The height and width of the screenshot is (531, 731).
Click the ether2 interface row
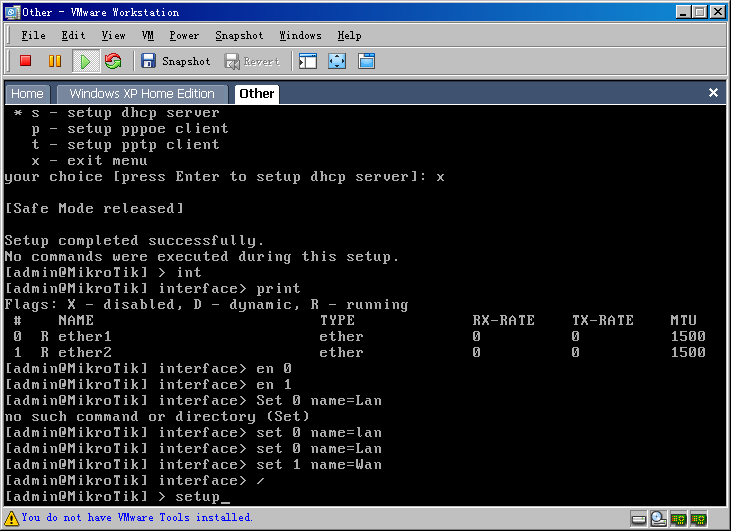pos(355,352)
